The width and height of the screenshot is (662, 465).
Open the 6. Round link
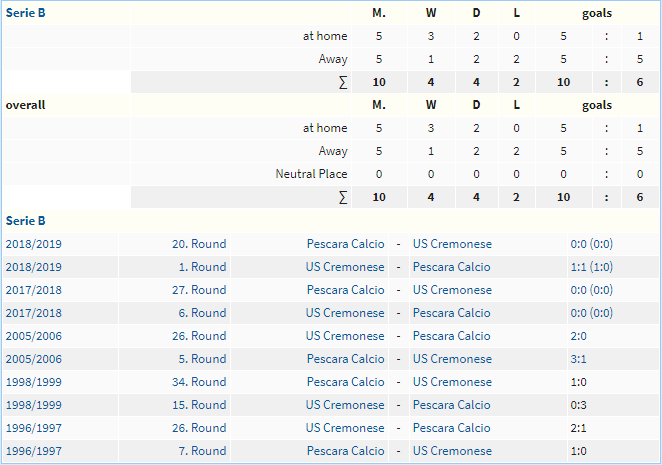tap(202, 313)
